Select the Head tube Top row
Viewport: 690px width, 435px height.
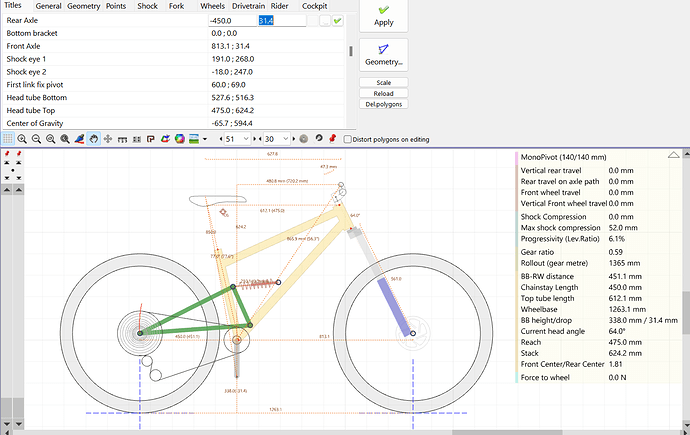[x=174, y=110]
